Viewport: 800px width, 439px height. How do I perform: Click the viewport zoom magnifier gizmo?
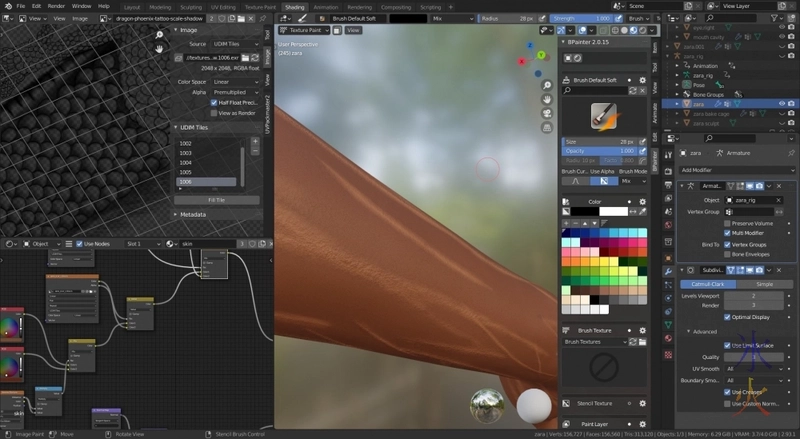click(x=547, y=85)
